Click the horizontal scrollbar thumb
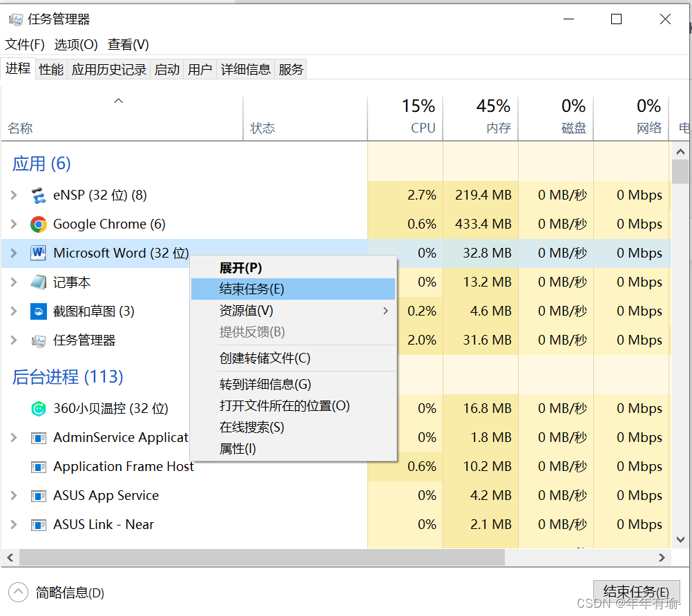The image size is (692, 616). pos(262,558)
